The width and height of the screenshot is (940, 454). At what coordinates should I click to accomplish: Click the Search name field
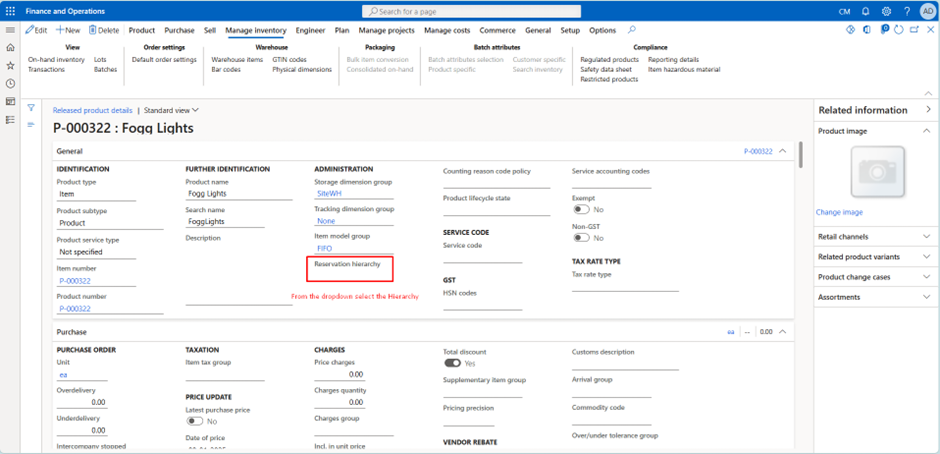225,222
